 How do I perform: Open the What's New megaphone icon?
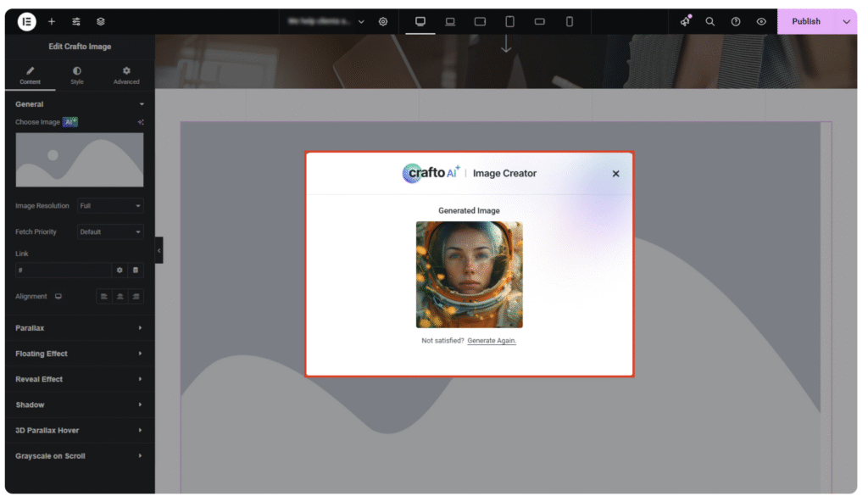coord(685,21)
